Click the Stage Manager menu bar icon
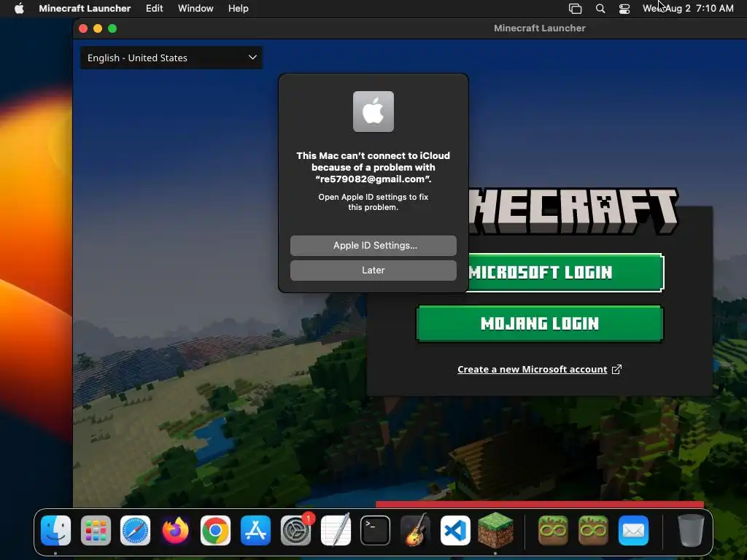 pyautogui.click(x=575, y=9)
